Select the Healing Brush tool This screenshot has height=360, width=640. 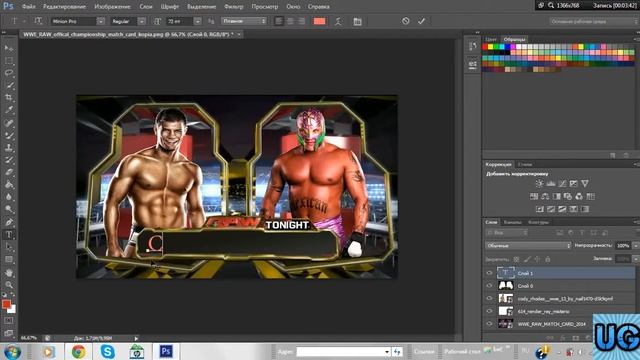pyautogui.click(x=9, y=123)
